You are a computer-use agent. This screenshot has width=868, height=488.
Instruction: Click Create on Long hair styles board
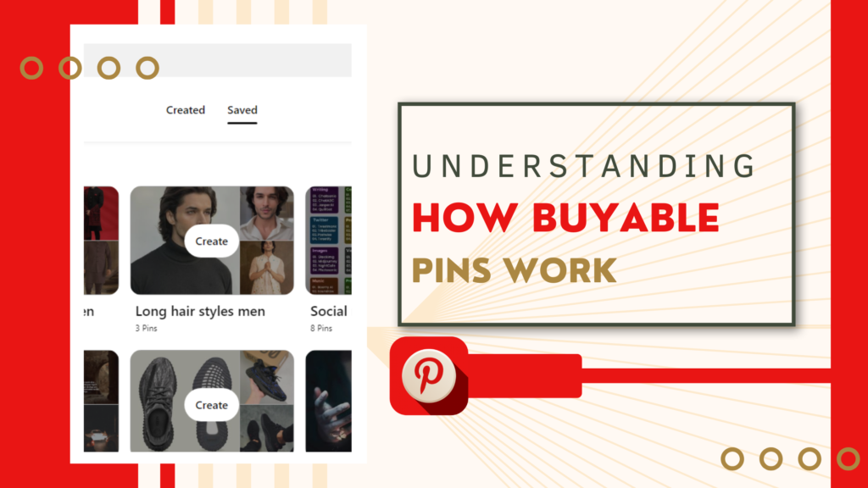tap(211, 241)
